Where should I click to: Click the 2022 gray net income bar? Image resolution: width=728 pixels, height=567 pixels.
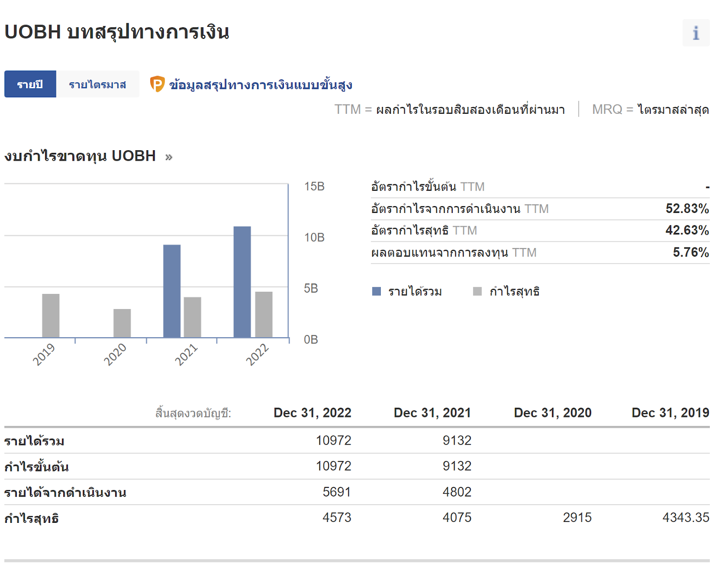point(263,314)
